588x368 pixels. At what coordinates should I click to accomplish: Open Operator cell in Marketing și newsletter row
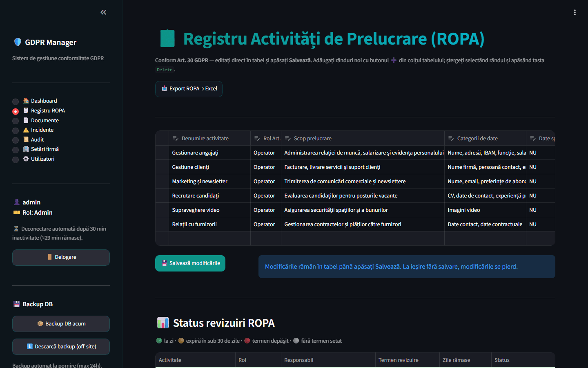(266, 181)
